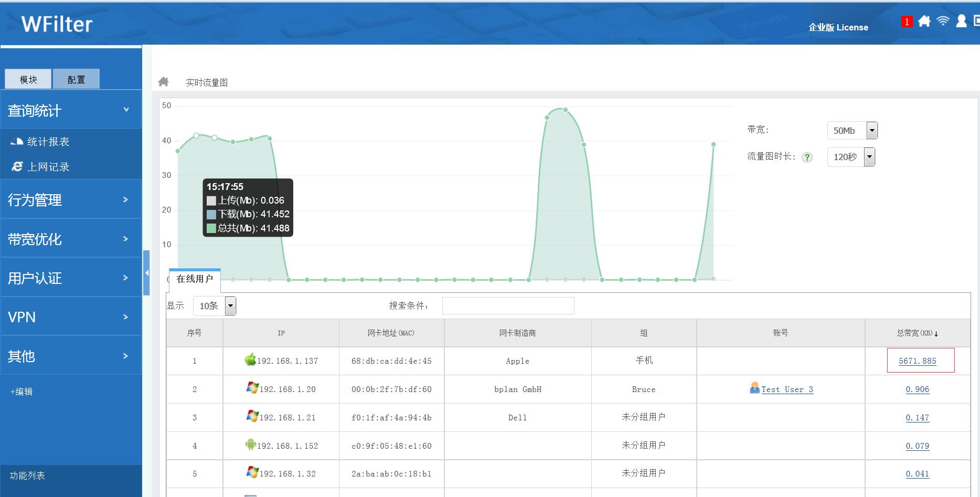Image resolution: width=980 pixels, height=497 pixels.
Task: Click into the 搜索条件 search field
Action: [508, 306]
